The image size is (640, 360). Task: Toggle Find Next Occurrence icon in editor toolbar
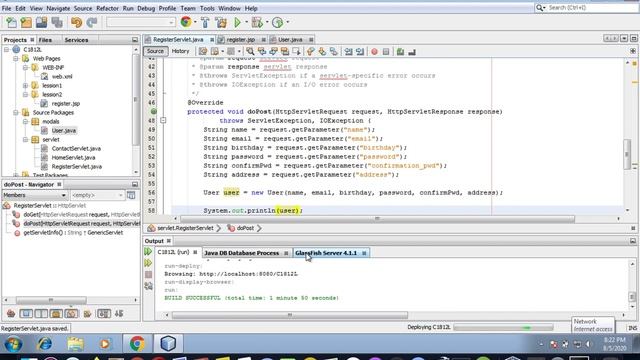point(273,51)
